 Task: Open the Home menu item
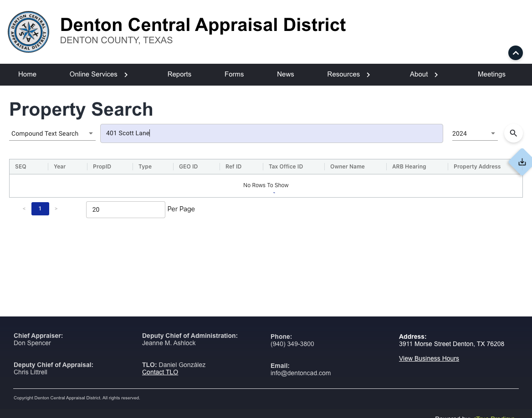click(x=27, y=74)
